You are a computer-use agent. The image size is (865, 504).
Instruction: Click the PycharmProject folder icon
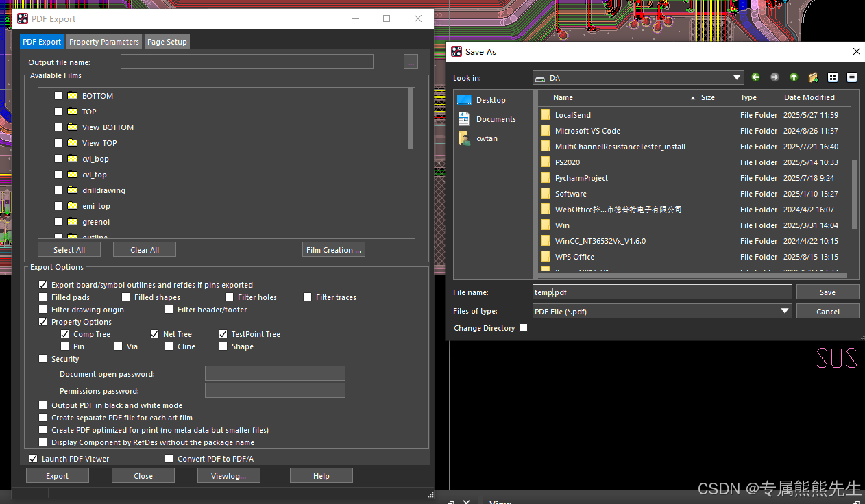[546, 178]
